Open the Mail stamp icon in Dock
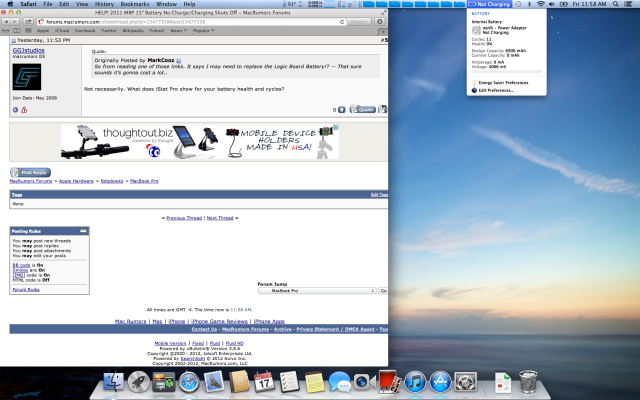The image size is (640, 400). (x=214, y=382)
